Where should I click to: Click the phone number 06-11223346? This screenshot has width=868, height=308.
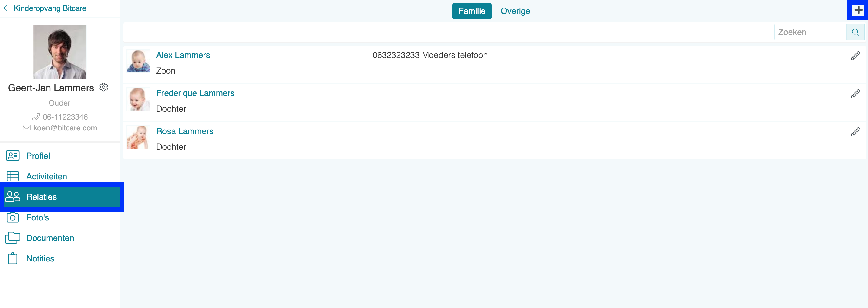65,117
